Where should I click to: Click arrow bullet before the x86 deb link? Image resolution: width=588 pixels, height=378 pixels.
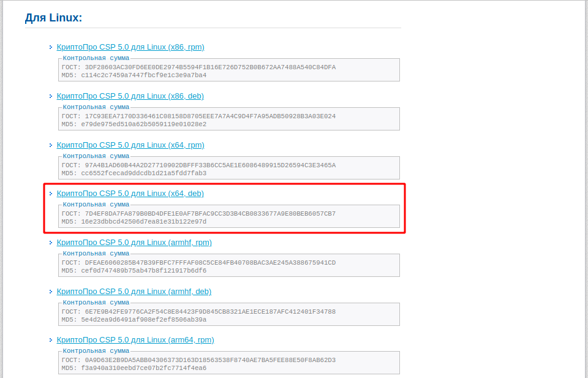[51, 96]
